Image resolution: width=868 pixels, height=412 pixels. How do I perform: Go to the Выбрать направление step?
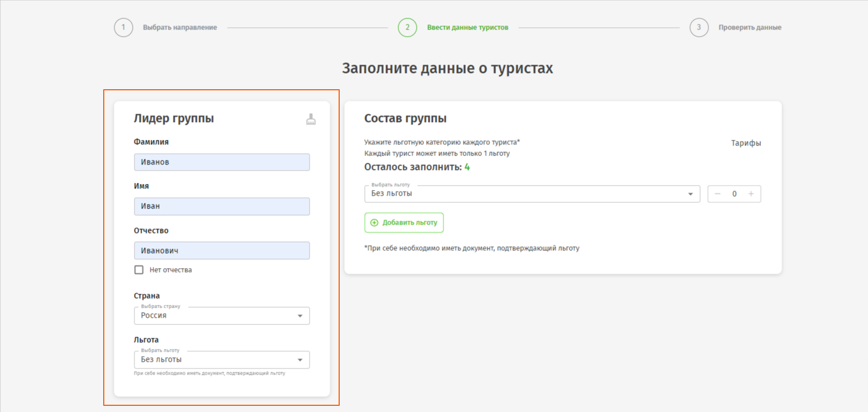pos(180,27)
